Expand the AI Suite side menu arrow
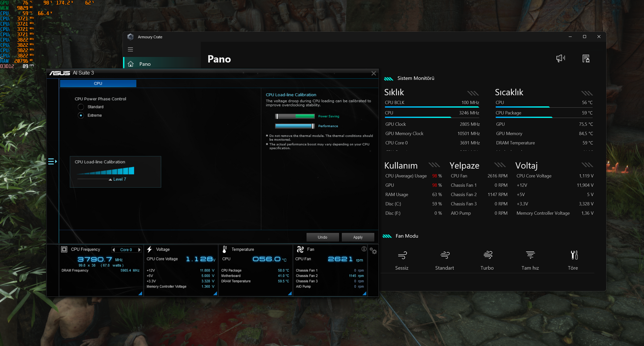 pyautogui.click(x=53, y=161)
